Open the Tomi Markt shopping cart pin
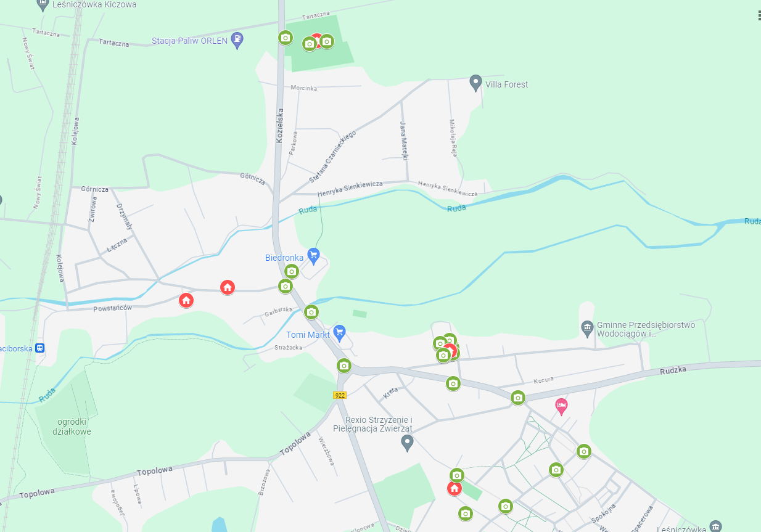 pyautogui.click(x=339, y=332)
